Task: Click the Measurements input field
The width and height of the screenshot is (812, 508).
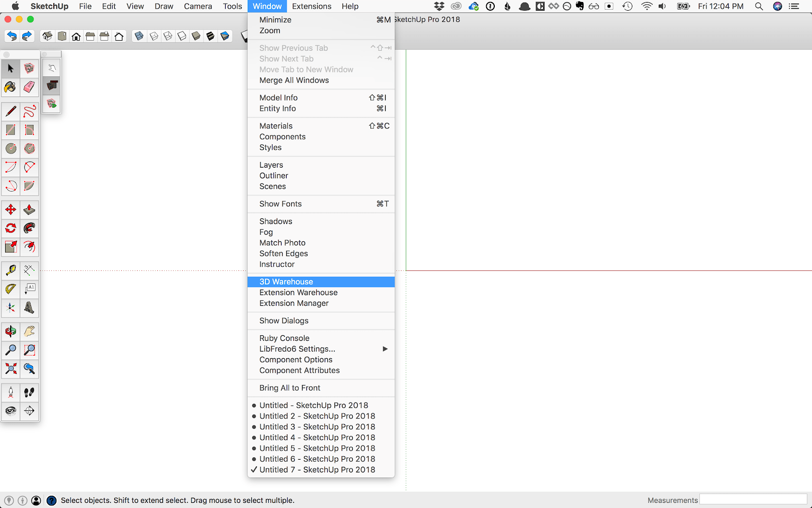Action: pyautogui.click(x=753, y=500)
